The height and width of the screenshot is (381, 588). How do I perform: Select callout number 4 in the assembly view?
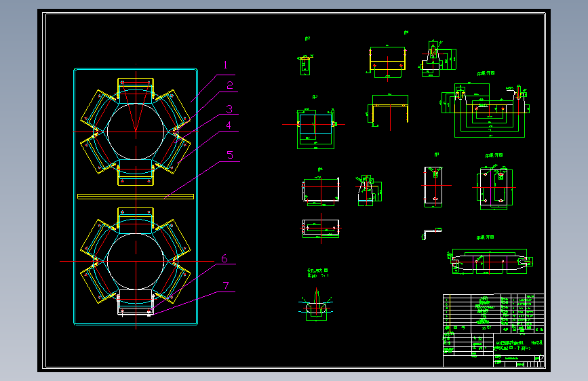[x=229, y=125]
